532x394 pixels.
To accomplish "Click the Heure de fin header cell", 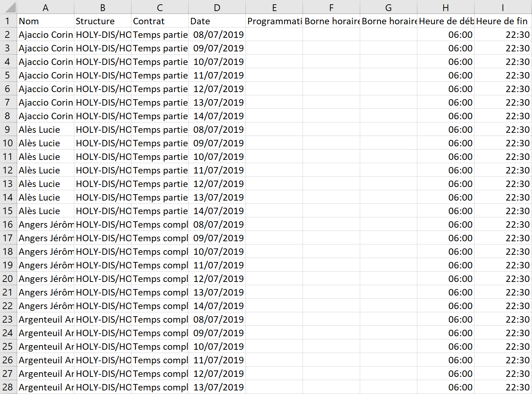I will click(x=503, y=21).
